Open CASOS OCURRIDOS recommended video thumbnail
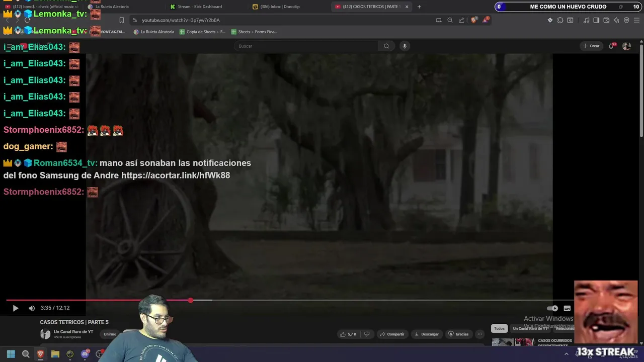Screen dimensions: 644x362 (x=513, y=342)
